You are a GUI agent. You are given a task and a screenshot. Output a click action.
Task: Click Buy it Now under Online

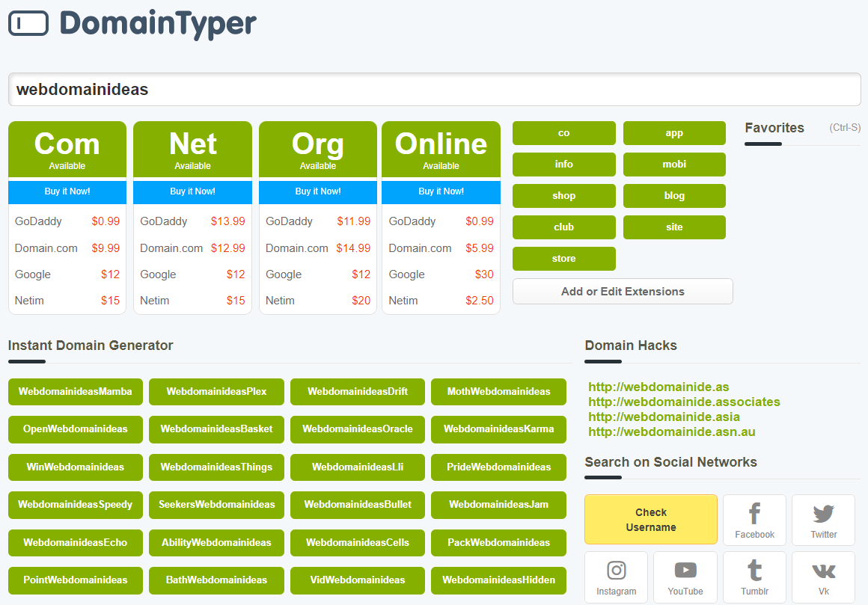tap(441, 191)
